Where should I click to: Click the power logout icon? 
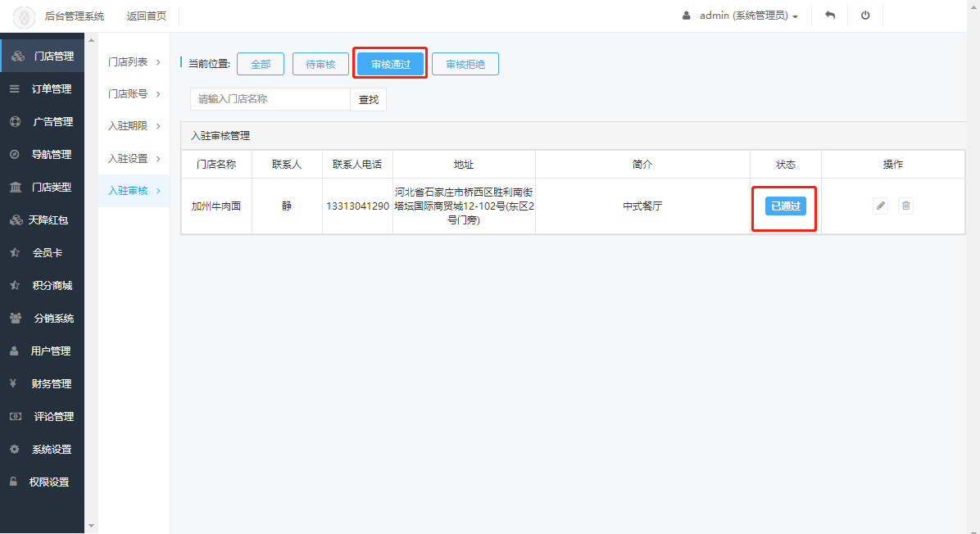[865, 16]
